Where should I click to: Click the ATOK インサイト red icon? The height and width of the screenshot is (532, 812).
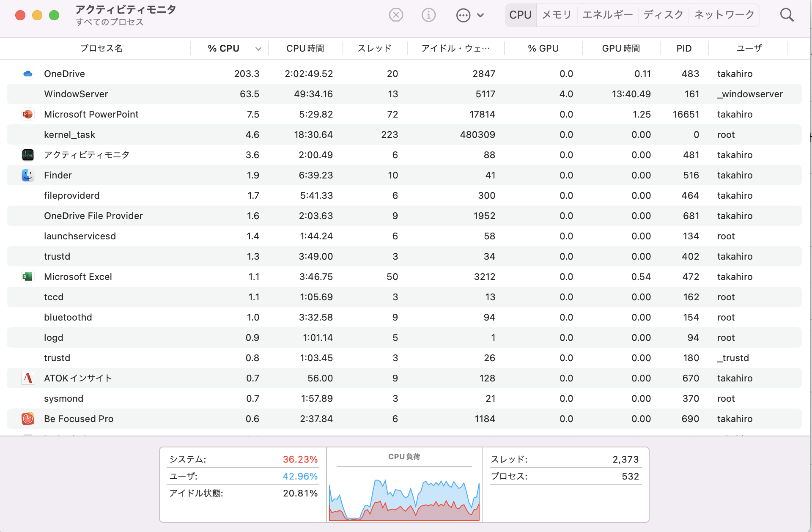click(28, 378)
